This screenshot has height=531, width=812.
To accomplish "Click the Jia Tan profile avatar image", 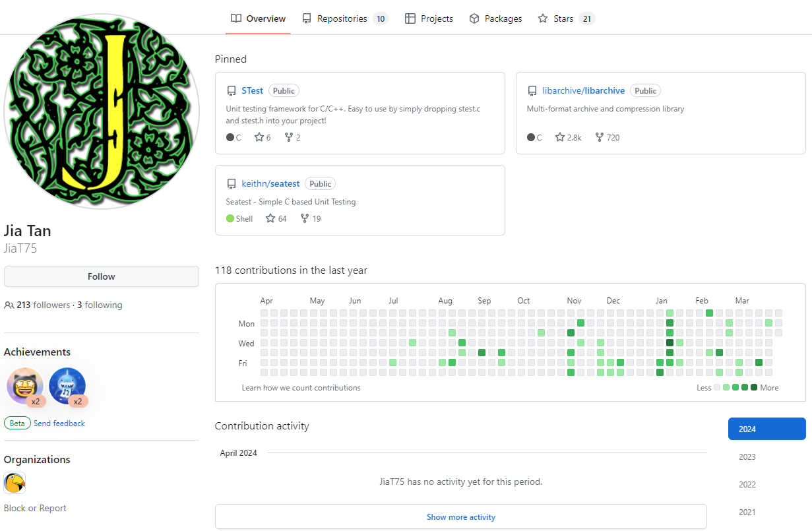I will pyautogui.click(x=102, y=111).
